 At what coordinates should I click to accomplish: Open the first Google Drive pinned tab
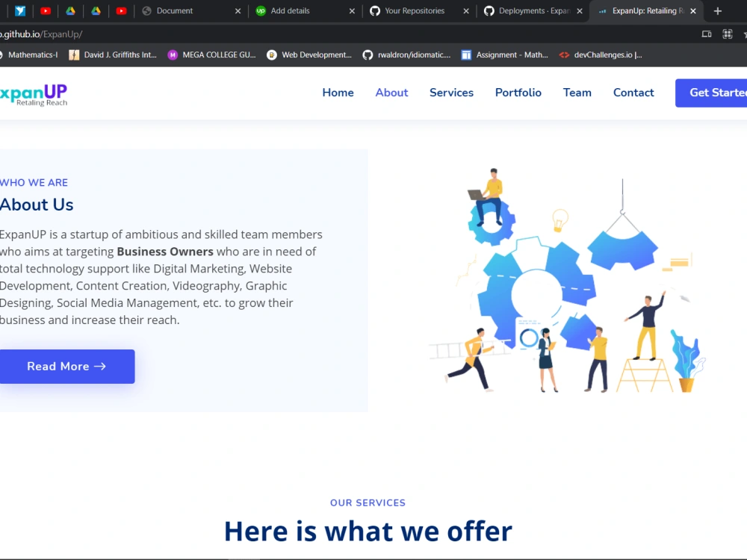[x=70, y=10]
